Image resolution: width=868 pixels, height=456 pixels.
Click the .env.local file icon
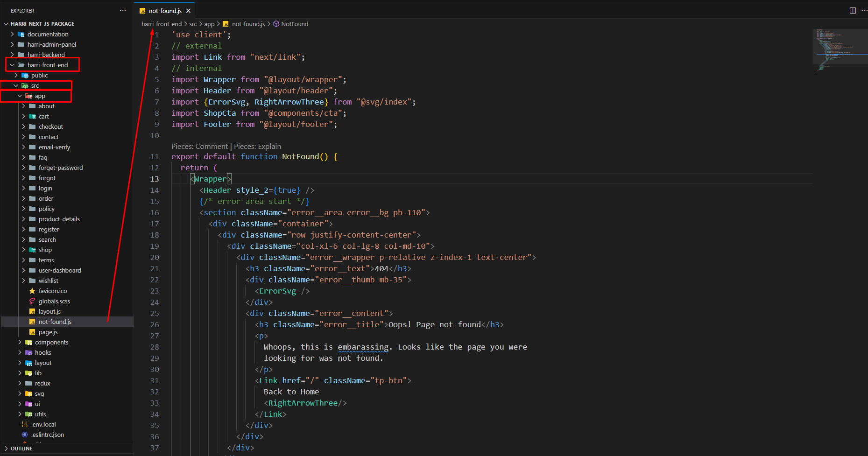pyautogui.click(x=25, y=424)
